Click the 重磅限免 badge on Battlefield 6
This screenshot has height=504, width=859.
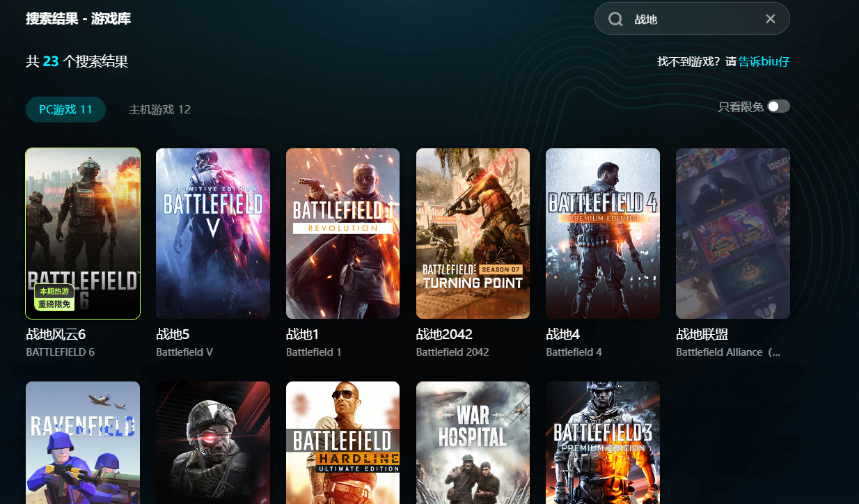(54, 304)
